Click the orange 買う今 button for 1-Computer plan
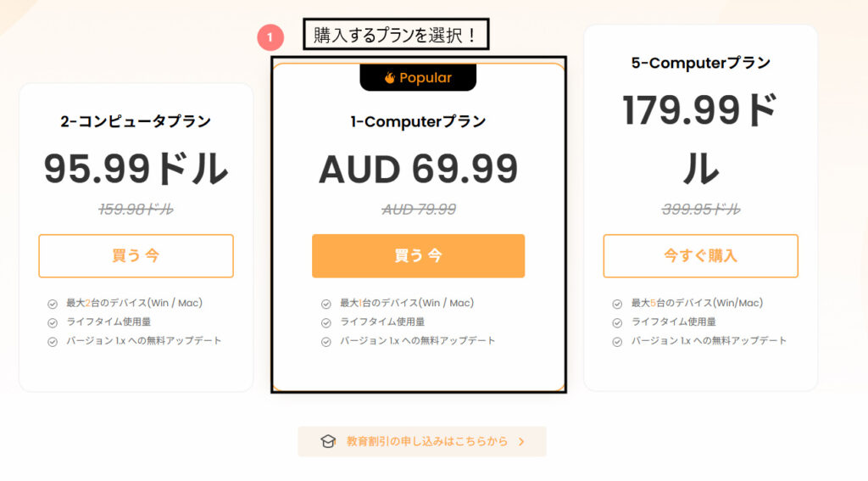The image size is (868, 481). 418,256
